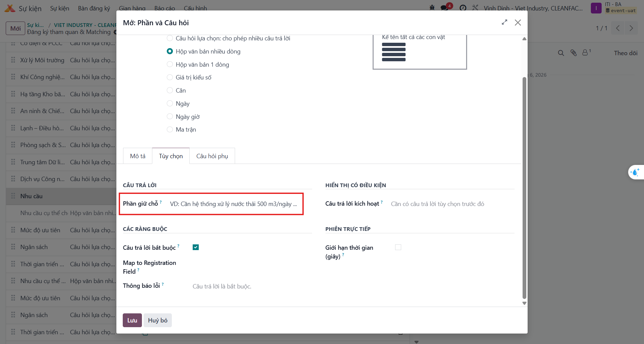Click the Huỷ bỏ button
The width and height of the screenshot is (644, 344).
(x=158, y=320)
